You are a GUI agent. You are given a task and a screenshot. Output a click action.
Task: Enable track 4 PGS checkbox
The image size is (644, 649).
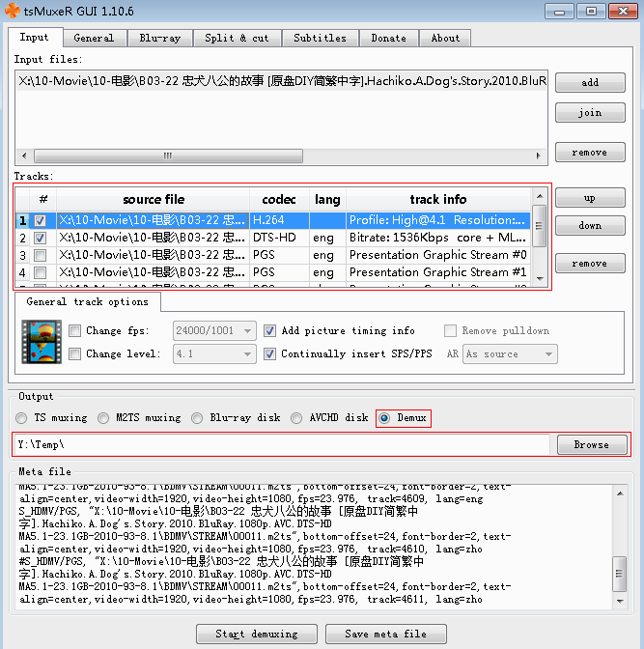[x=41, y=272]
